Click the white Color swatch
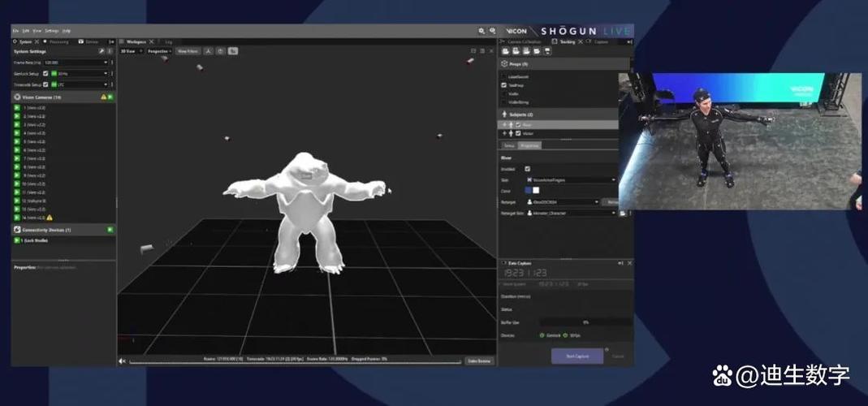This screenshot has height=406, width=868. tap(536, 191)
